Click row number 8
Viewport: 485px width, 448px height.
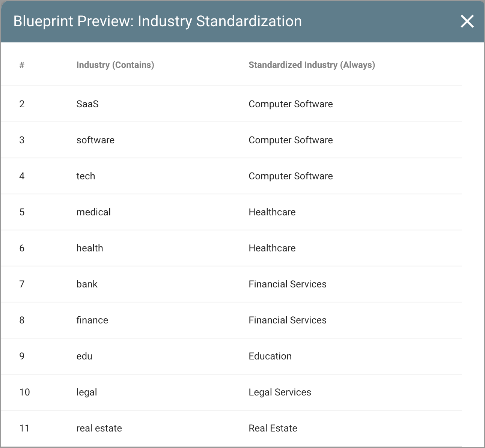(22, 320)
